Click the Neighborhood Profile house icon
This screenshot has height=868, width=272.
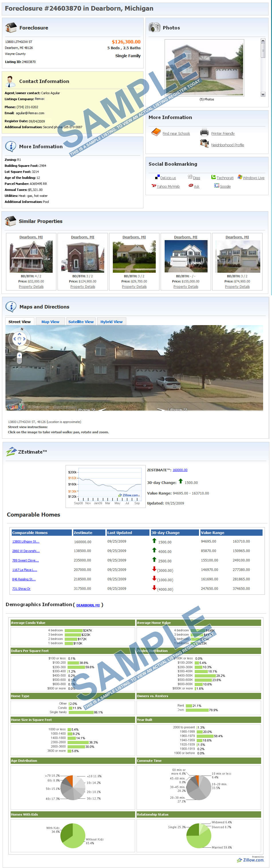pos(204,144)
